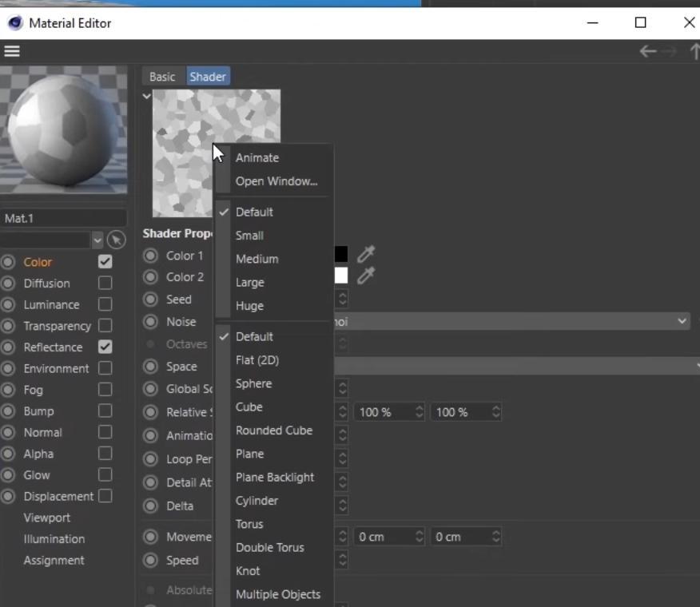Open the Illumination settings page
The width and height of the screenshot is (700, 607).
coord(54,539)
